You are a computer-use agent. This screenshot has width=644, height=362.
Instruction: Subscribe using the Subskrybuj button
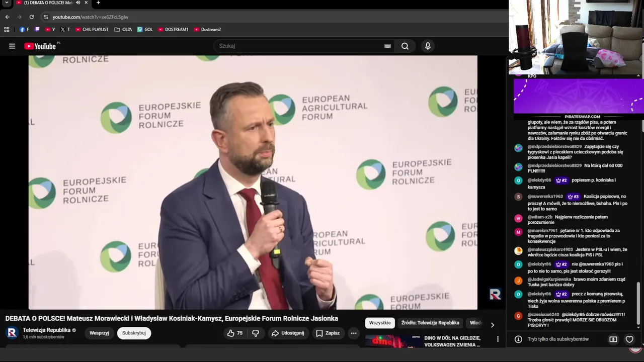pyautogui.click(x=134, y=333)
